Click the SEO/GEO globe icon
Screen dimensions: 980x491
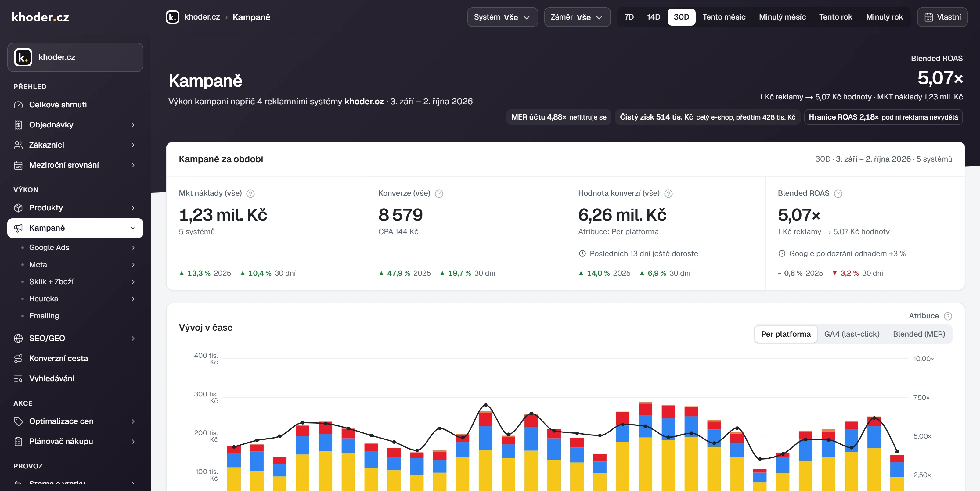18,338
